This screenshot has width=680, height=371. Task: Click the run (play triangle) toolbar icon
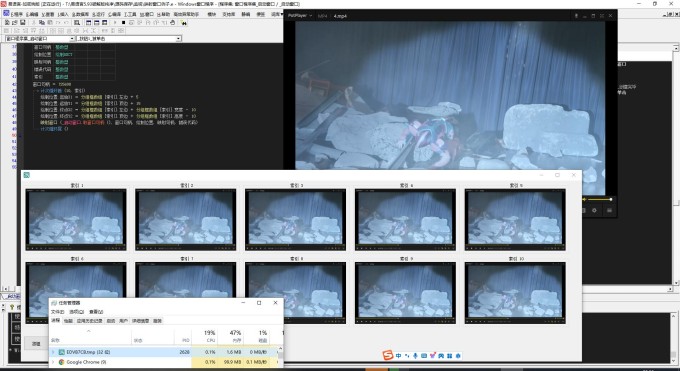coord(115,23)
